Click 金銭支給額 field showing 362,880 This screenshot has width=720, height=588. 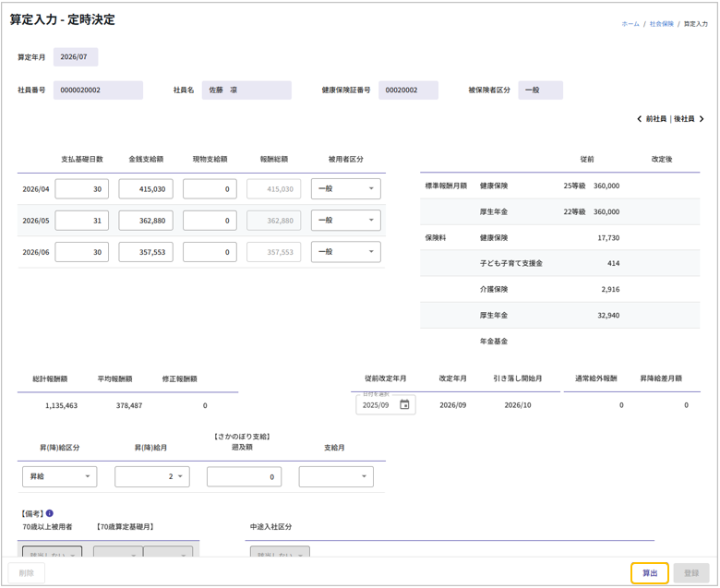[146, 221]
